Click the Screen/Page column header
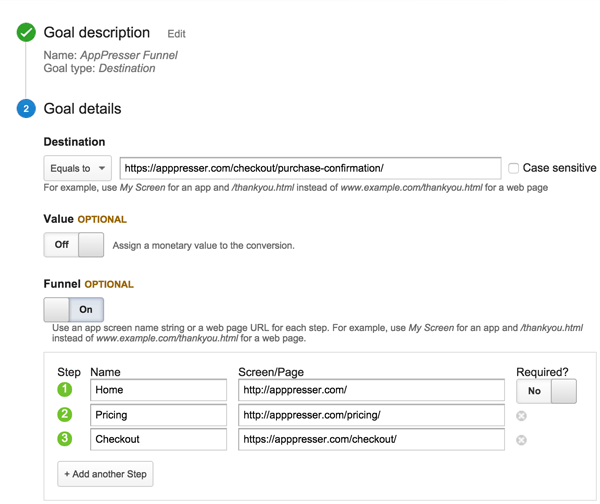600x504 pixels. coord(271,372)
